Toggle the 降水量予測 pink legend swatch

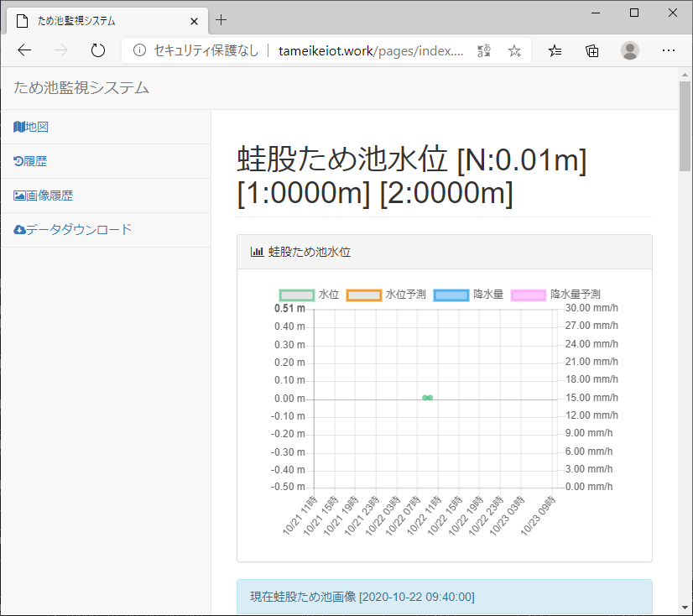coord(528,295)
